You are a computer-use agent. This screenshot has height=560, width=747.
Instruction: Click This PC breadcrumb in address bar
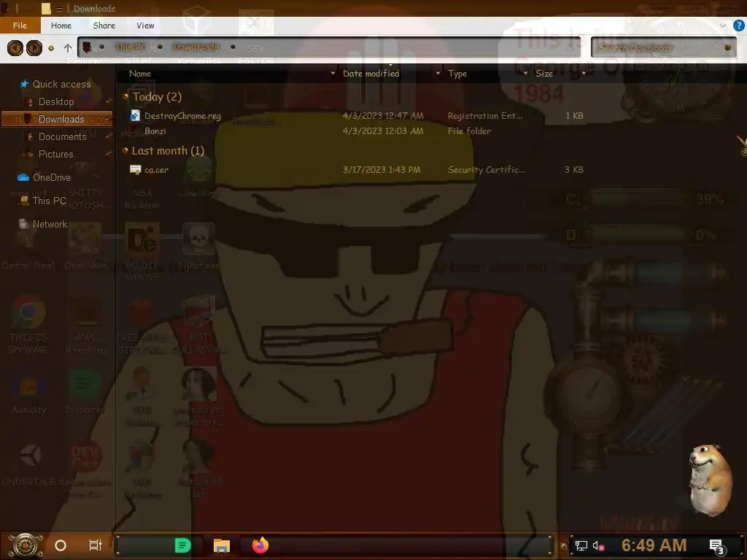(131, 47)
